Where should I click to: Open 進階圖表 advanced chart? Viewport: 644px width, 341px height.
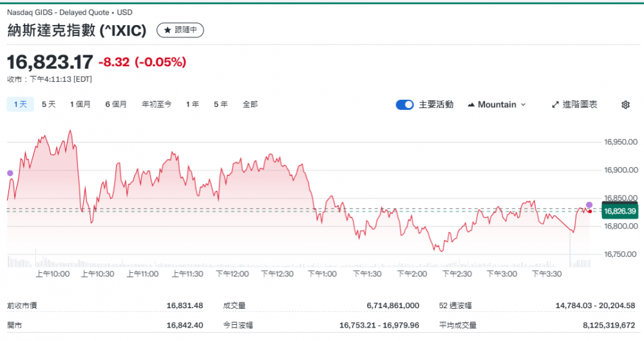coord(574,105)
